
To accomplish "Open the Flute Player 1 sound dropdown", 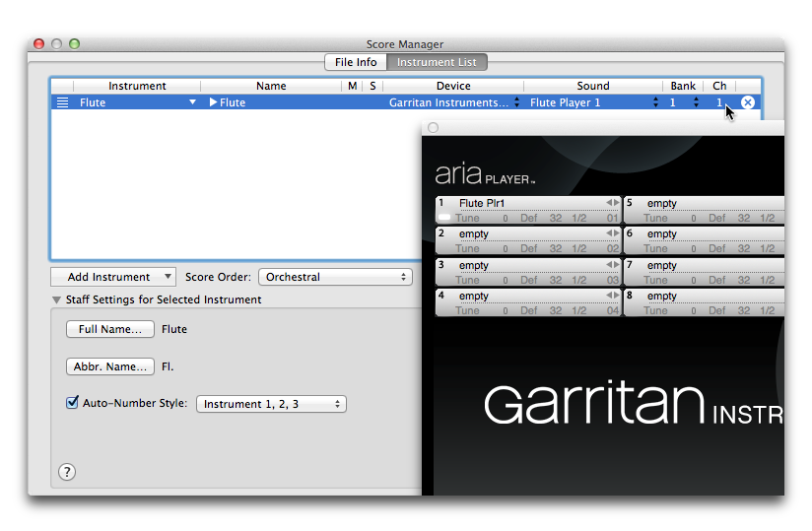I will click(x=655, y=102).
